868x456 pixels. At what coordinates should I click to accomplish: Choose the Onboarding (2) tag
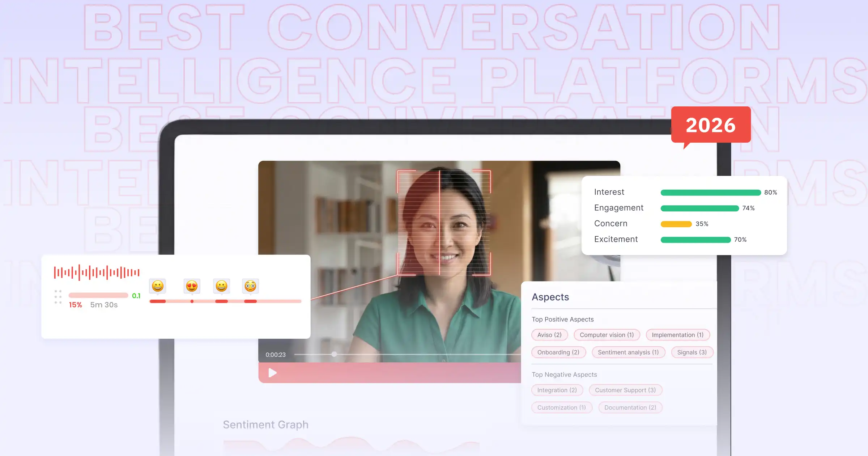click(558, 352)
